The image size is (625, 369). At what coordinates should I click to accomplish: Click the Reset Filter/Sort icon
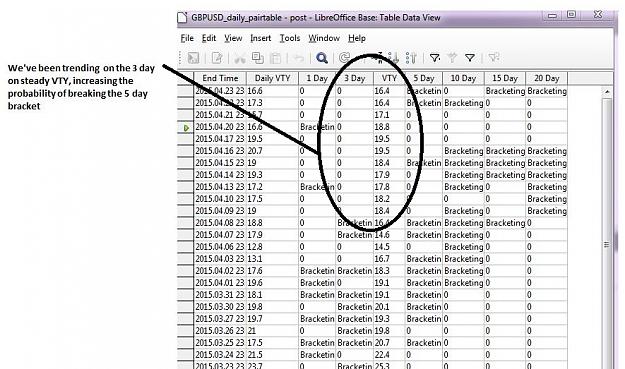click(x=493, y=58)
